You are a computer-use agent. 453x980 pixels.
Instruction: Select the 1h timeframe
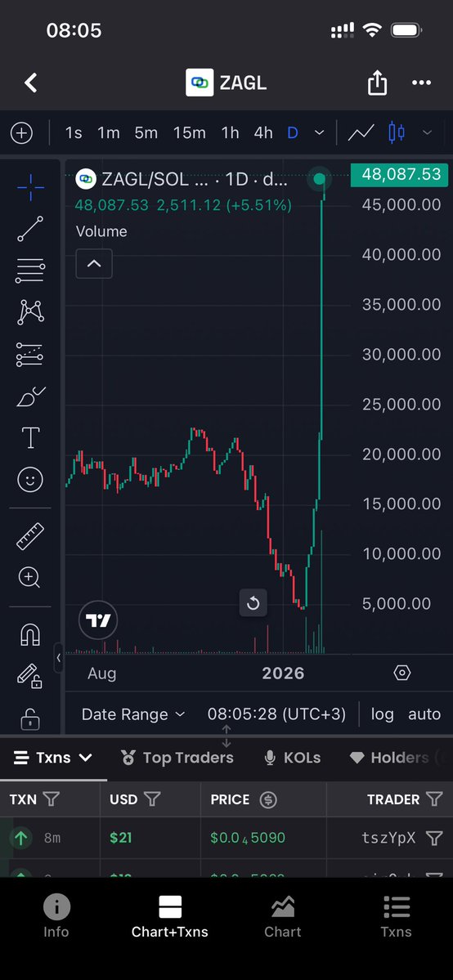click(x=231, y=132)
